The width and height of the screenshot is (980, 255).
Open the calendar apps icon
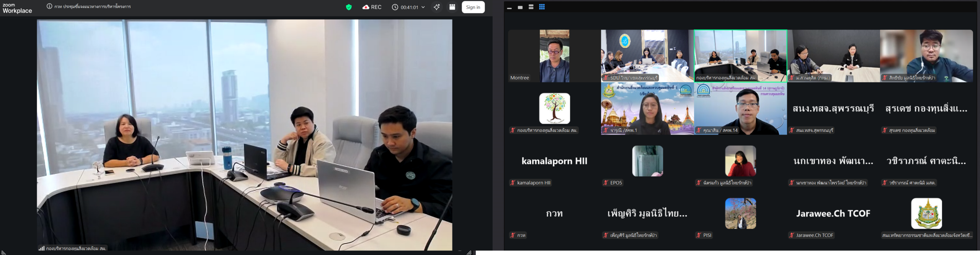452,7
